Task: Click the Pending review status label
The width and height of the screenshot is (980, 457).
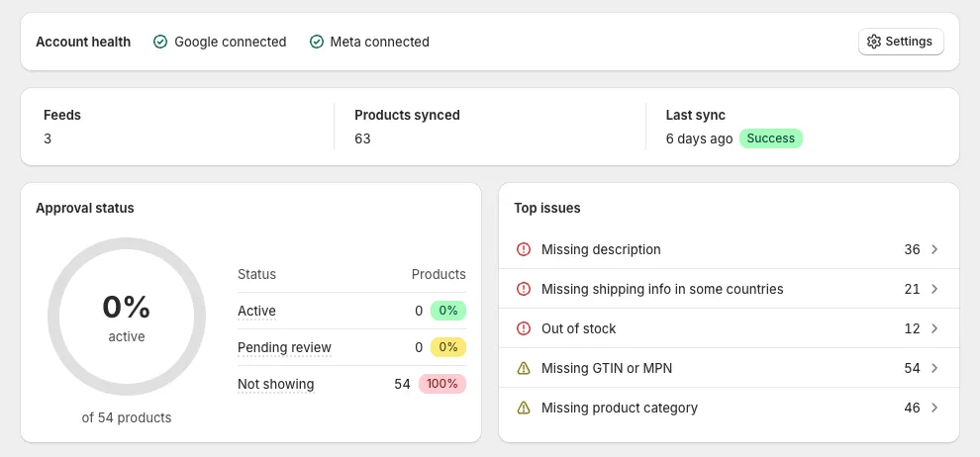Action: 284,348
